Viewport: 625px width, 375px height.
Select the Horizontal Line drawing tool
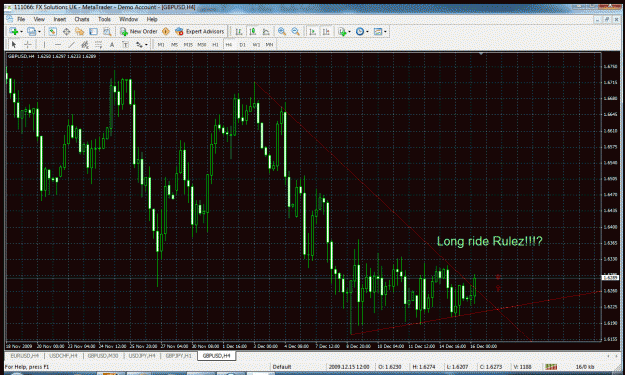pos(58,45)
